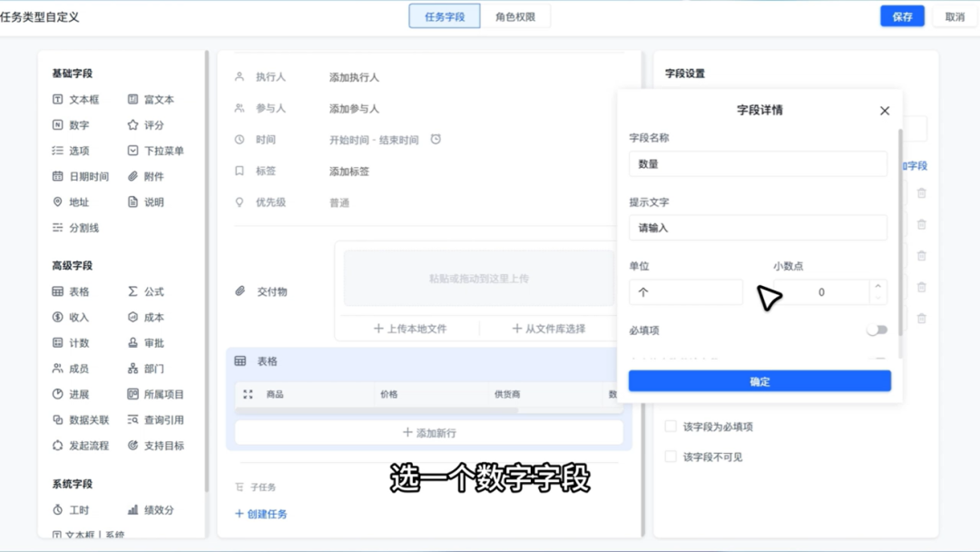Select the 发起流程 workflow icon
The width and height of the screenshot is (980, 552).
tap(57, 445)
